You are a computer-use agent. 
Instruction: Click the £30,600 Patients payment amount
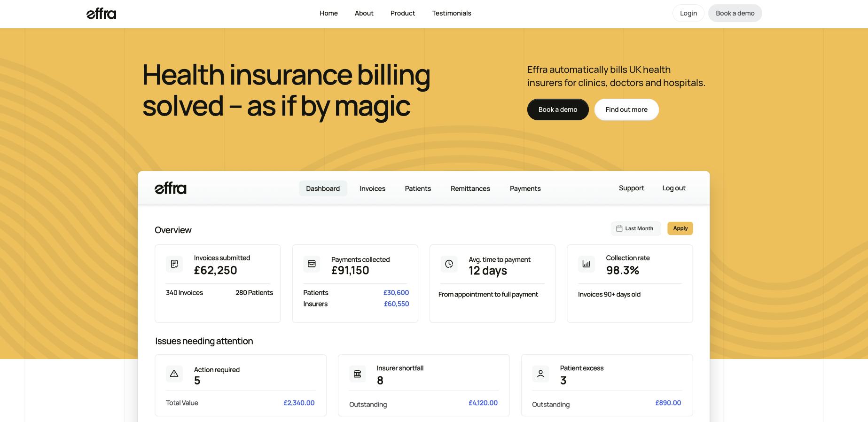pyautogui.click(x=396, y=292)
